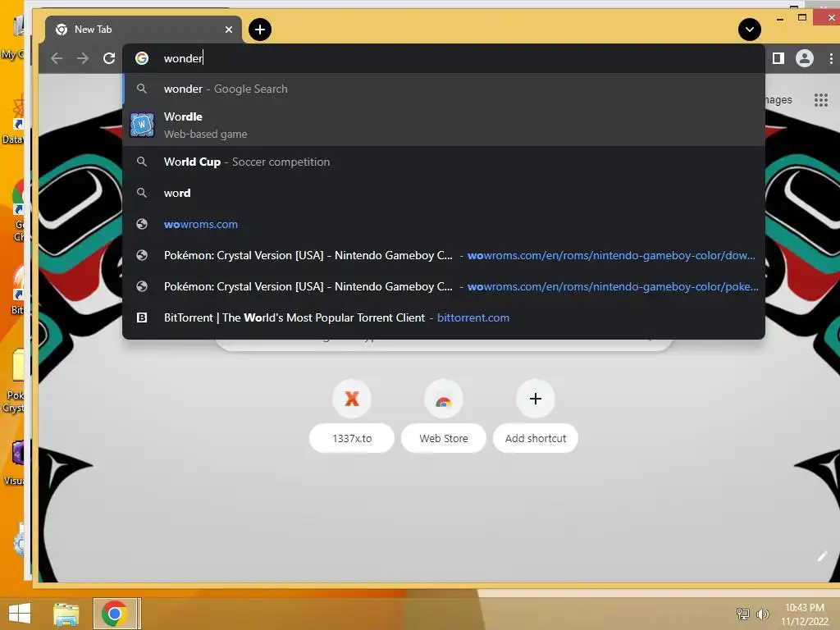Click the search icon beside 'word'
The height and width of the screenshot is (630, 840).
tap(142, 193)
